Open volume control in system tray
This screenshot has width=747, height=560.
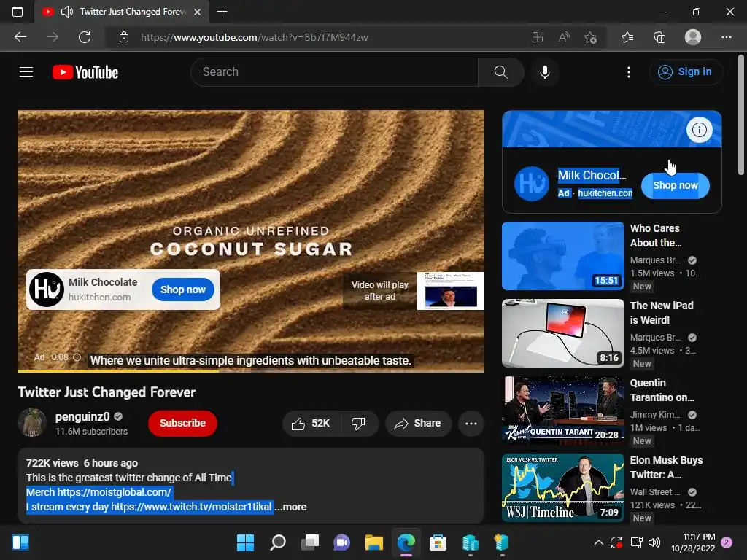coord(654,542)
